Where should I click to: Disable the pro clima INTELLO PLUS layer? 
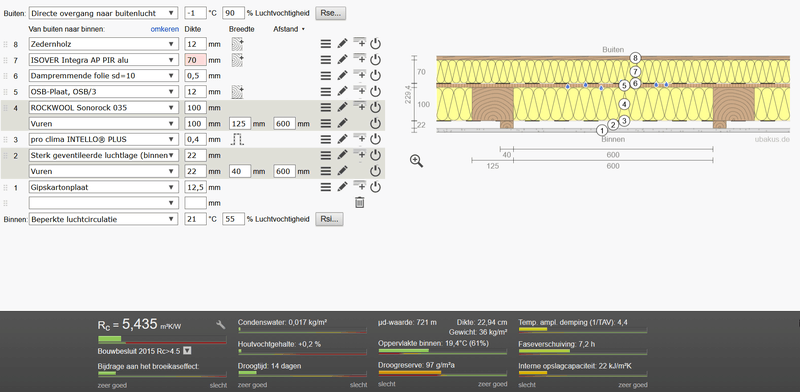click(376, 139)
